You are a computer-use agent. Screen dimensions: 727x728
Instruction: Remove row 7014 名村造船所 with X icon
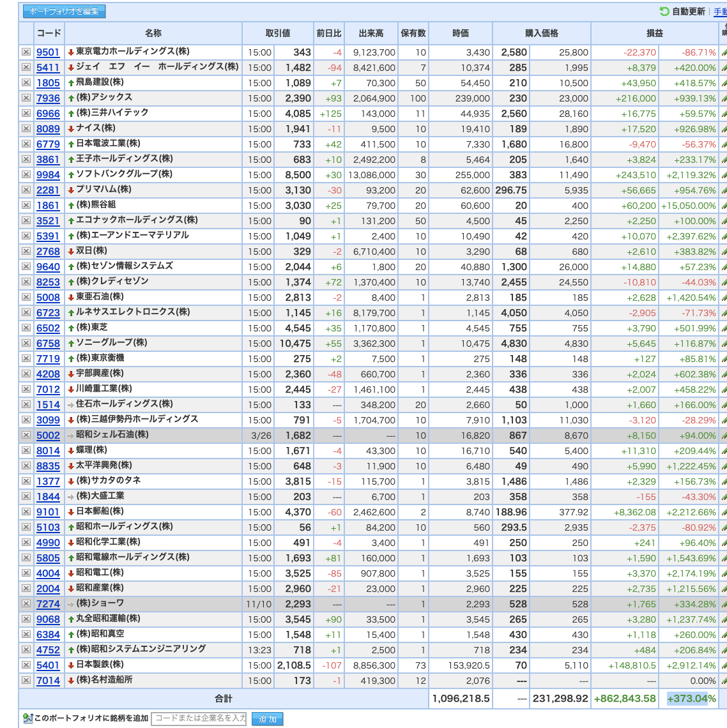[26, 680]
